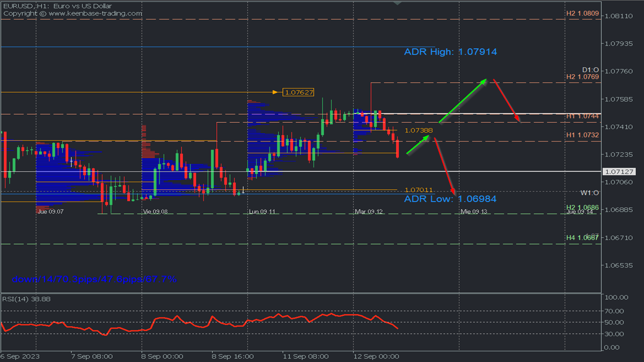
Task: Click the blue down/14/70.3pips statistics text
Action: (94, 279)
